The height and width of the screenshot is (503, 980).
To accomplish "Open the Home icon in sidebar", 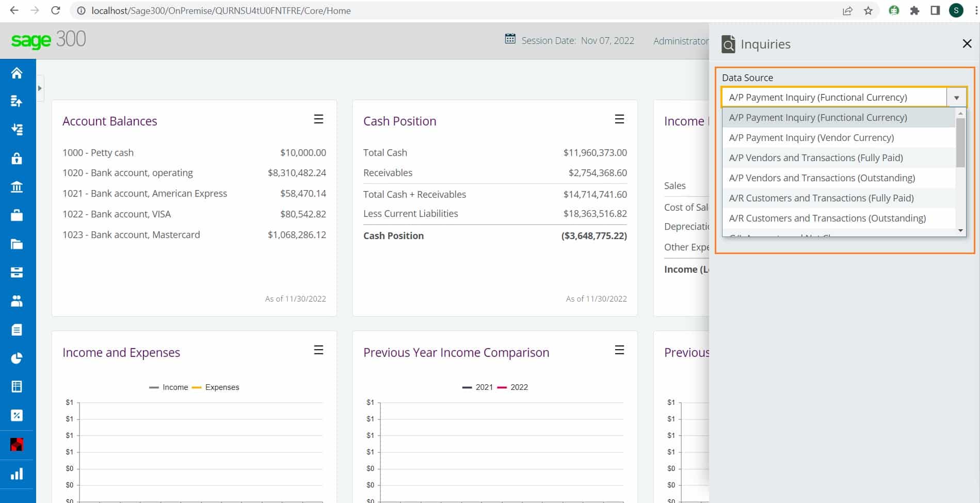I will [17, 73].
